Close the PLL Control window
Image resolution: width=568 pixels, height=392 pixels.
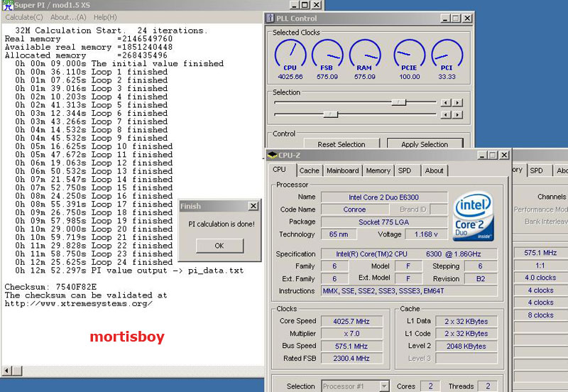468,18
